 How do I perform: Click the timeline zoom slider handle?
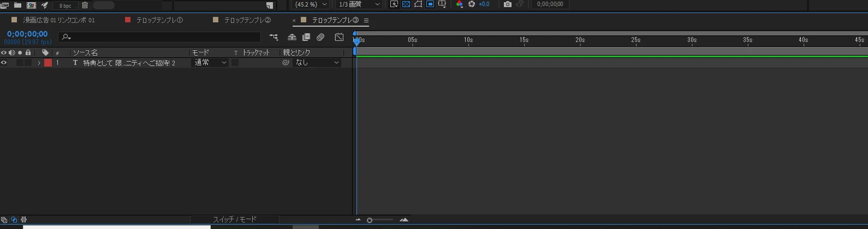370,220
